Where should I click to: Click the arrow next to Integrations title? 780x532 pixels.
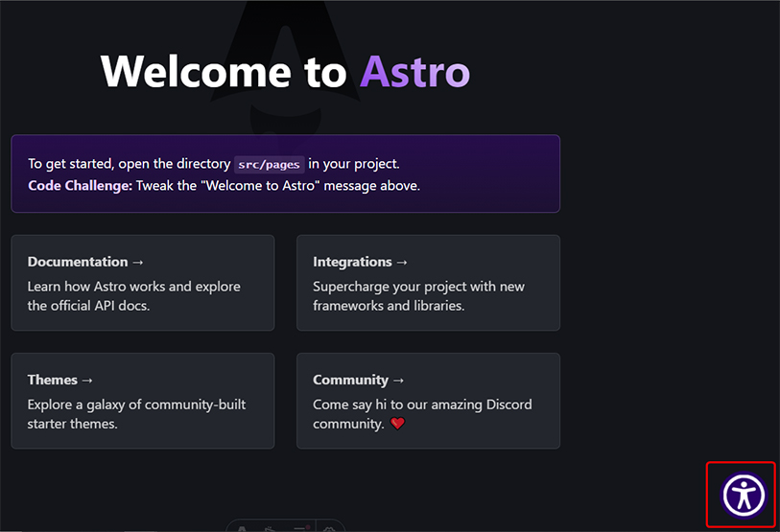point(402,262)
